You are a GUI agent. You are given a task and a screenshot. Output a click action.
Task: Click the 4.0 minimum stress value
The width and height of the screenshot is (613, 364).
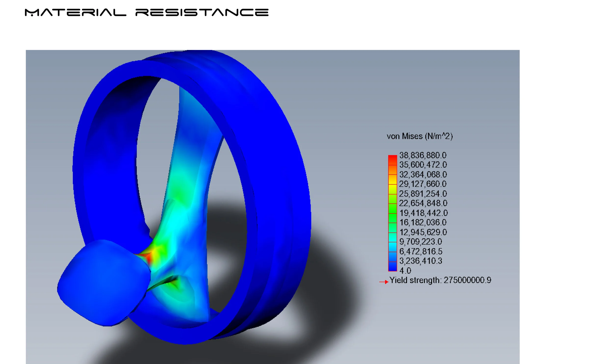click(x=405, y=271)
